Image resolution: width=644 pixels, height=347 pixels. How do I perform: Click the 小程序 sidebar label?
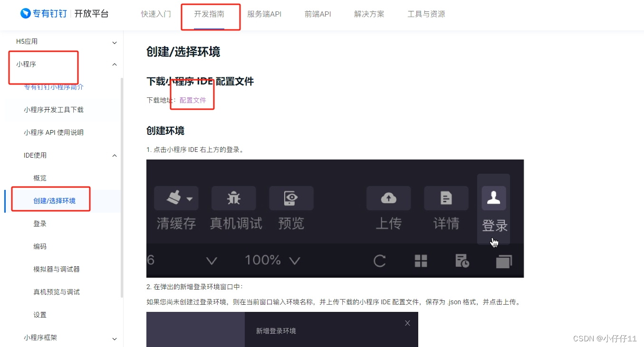pos(26,64)
